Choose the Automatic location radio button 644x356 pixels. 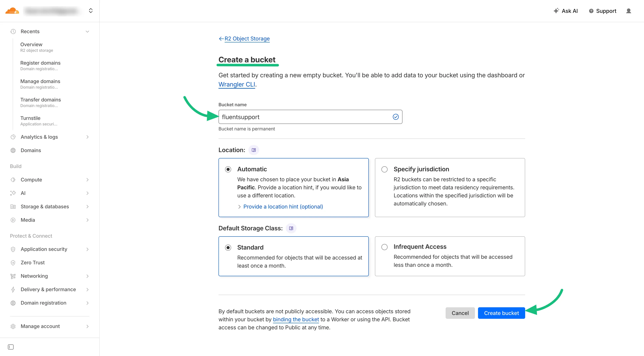coord(228,169)
